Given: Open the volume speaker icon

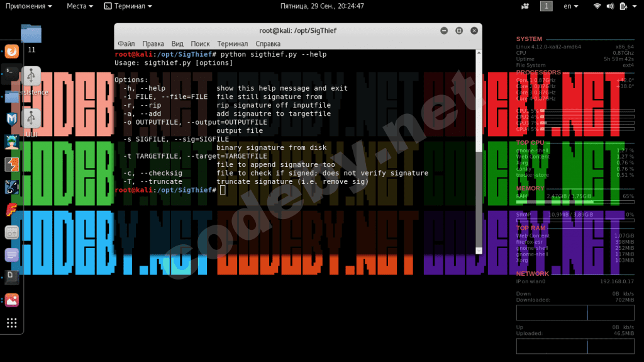Looking at the screenshot, I should [610, 6].
